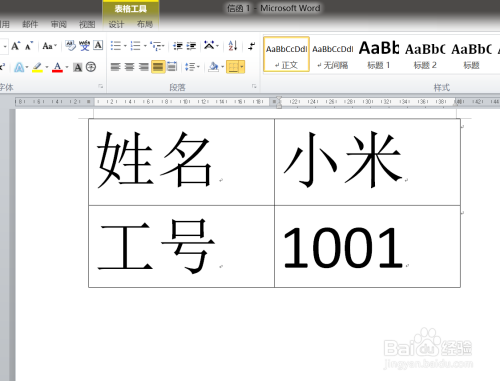Apply the yellow text highlight pen
The height and width of the screenshot is (381, 500).
click(37, 67)
